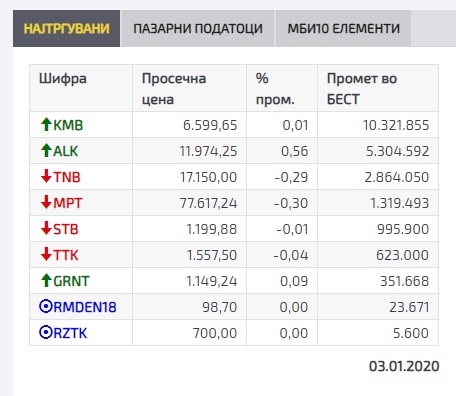Image resolution: width=456 pixels, height=396 pixels.
Task: Switch to the НАЈТРГУВАНИ tab
Action: point(66,28)
